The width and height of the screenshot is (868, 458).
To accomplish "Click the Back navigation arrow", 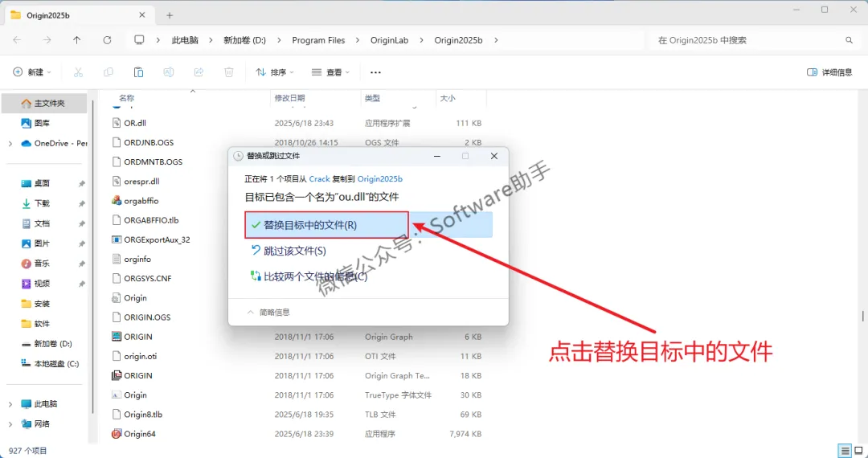I will coord(17,40).
